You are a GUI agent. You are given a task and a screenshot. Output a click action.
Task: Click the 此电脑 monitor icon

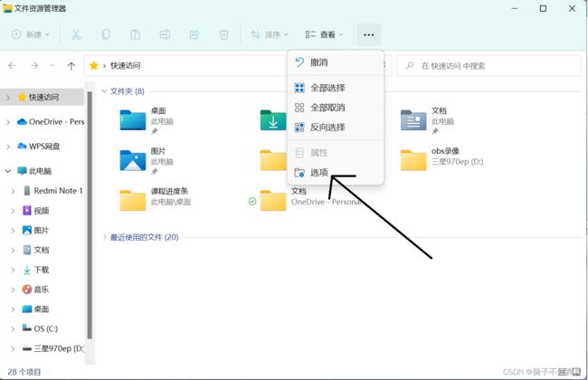[22, 171]
